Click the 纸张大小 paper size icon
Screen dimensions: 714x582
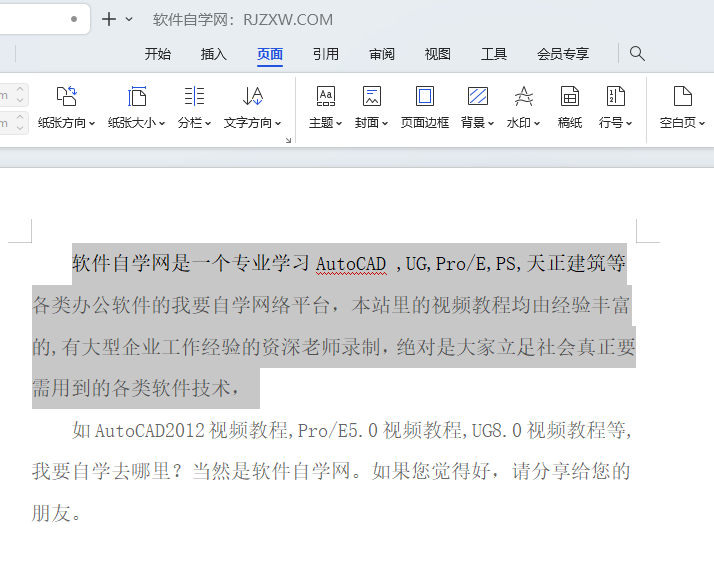(x=137, y=96)
